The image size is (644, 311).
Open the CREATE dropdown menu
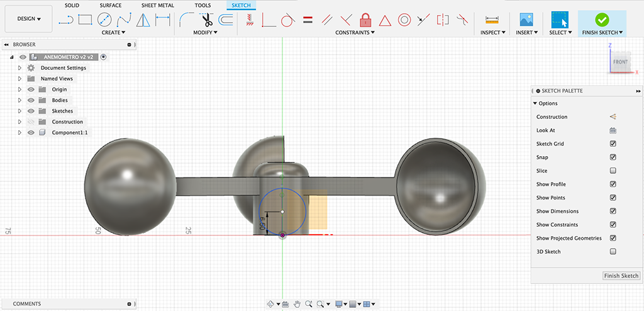(x=113, y=33)
